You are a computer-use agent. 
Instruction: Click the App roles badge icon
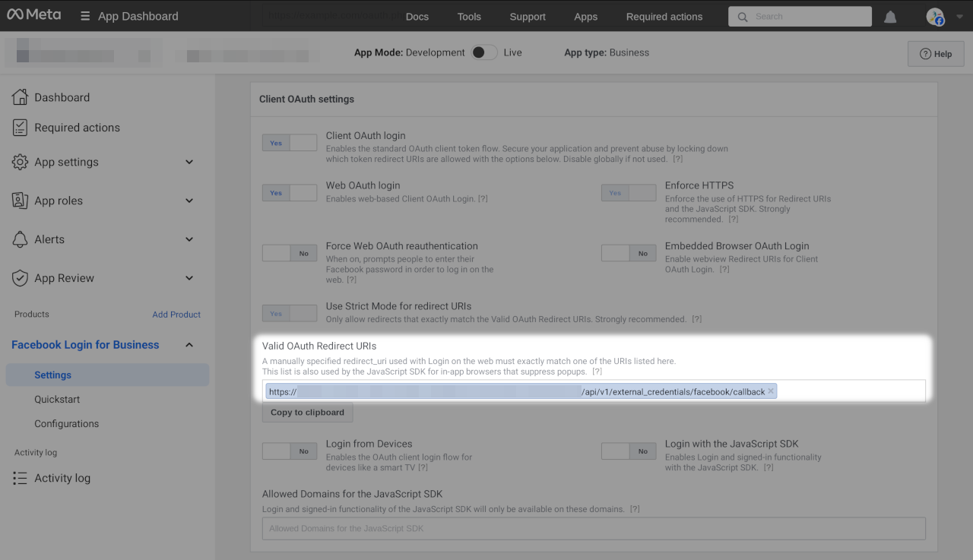pos(20,201)
